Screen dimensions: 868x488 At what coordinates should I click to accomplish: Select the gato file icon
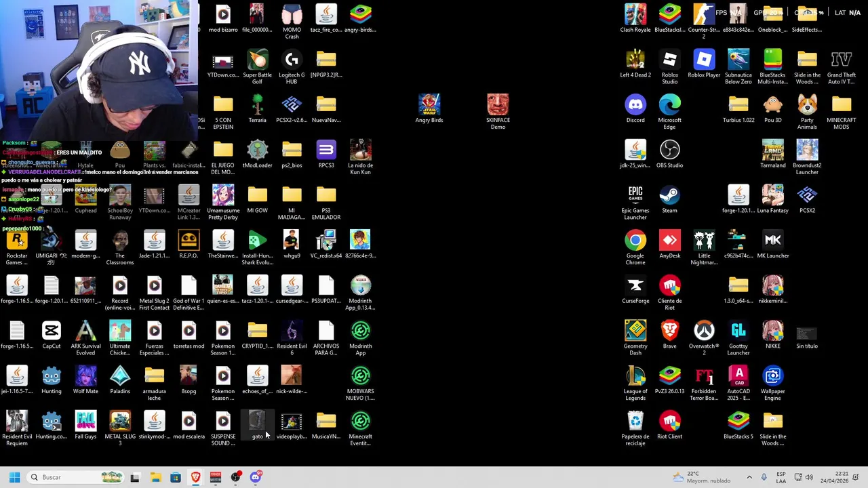click(257, 426)
